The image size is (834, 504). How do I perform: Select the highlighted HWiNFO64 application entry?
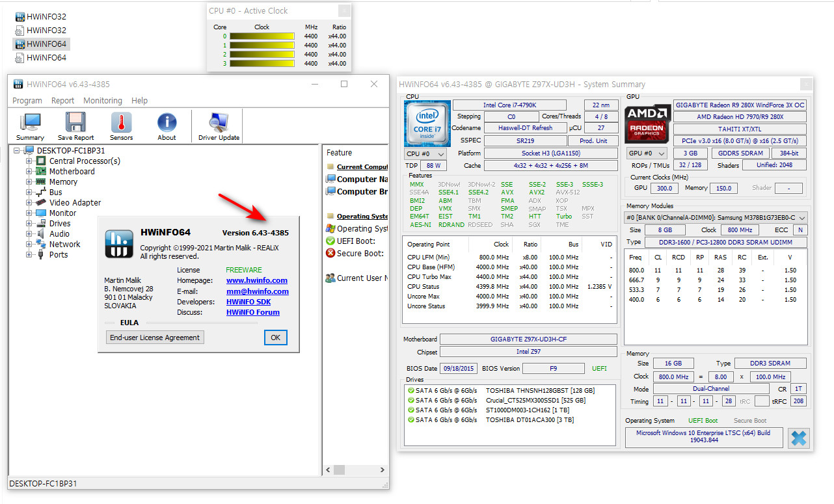(x=40, y=44)
